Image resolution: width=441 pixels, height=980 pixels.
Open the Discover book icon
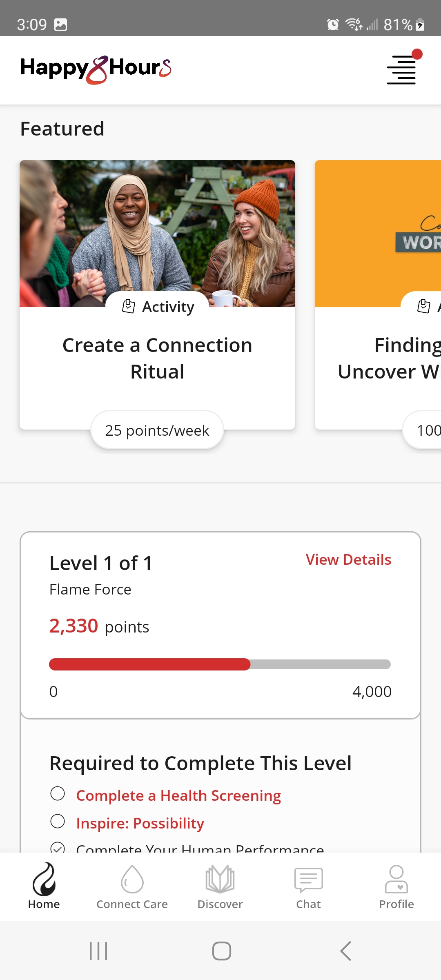[x=220, y=879]
